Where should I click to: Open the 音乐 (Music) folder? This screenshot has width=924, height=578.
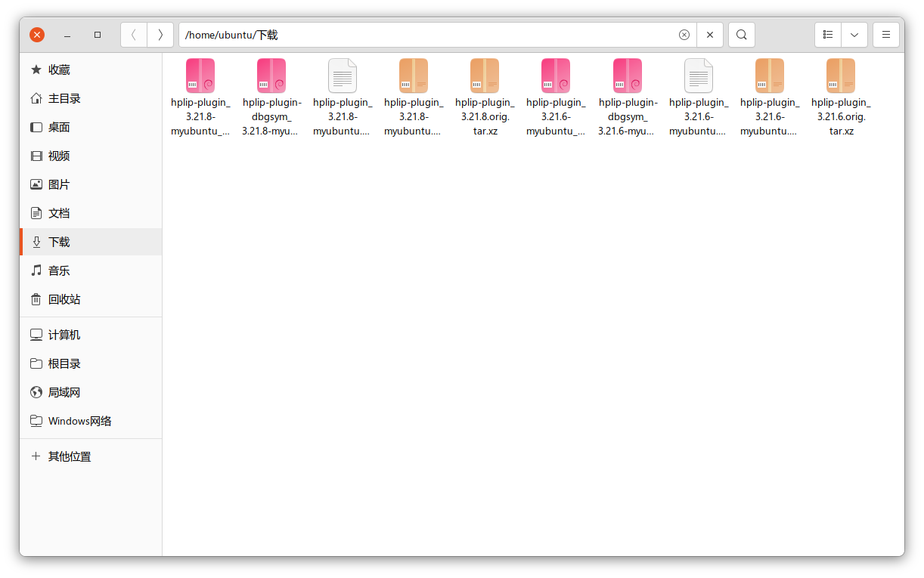91,270
